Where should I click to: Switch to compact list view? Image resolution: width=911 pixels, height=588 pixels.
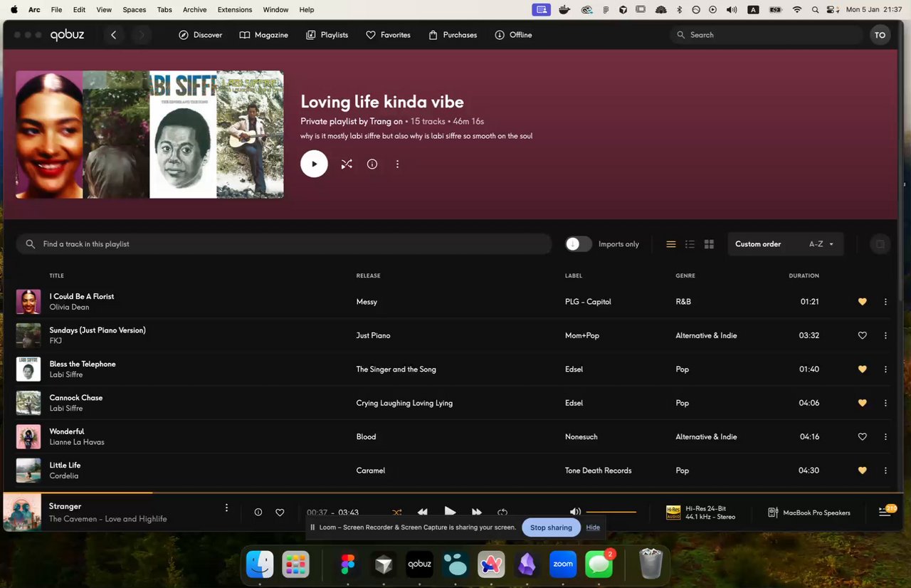click(x=671, y=244)
